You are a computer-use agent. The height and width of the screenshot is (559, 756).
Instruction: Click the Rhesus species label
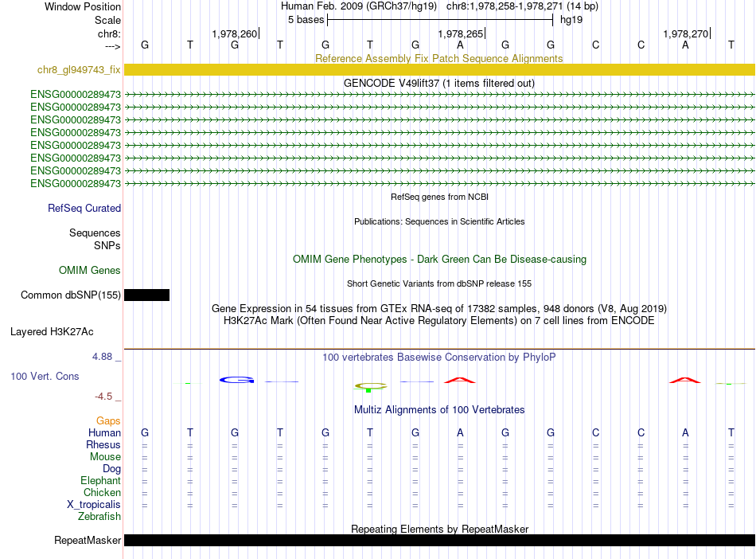[x=103, y=444]
